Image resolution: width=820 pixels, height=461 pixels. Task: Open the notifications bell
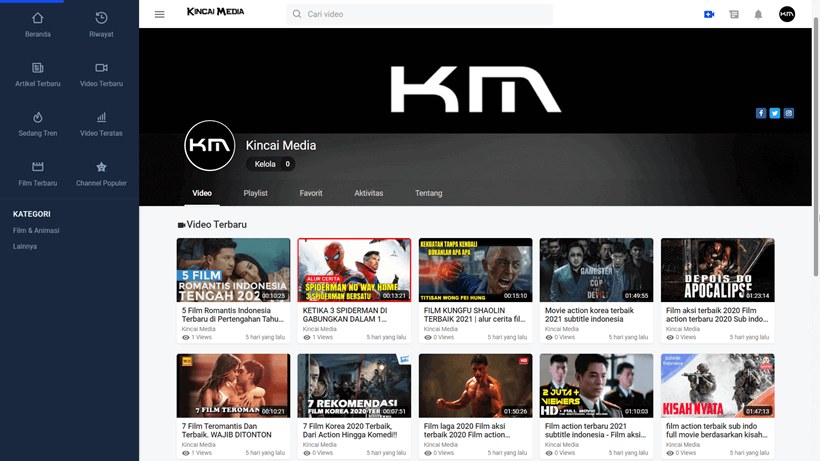click(x=758, y=14)
